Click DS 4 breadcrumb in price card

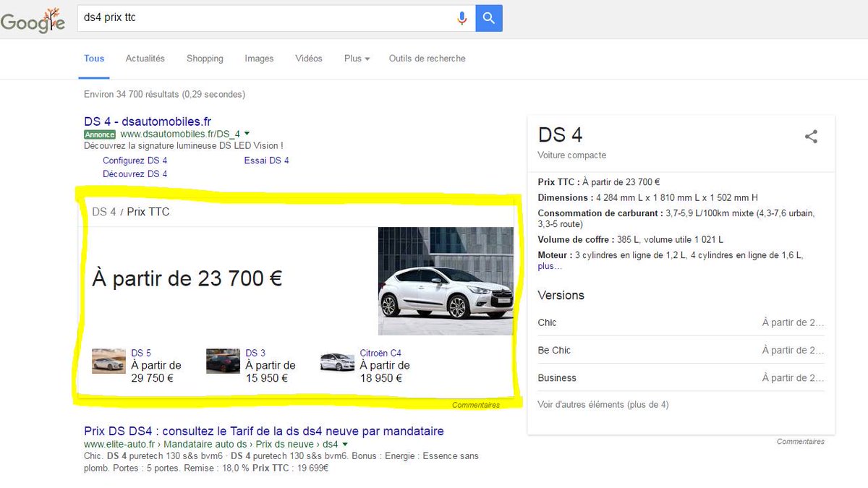coord(104,213)
